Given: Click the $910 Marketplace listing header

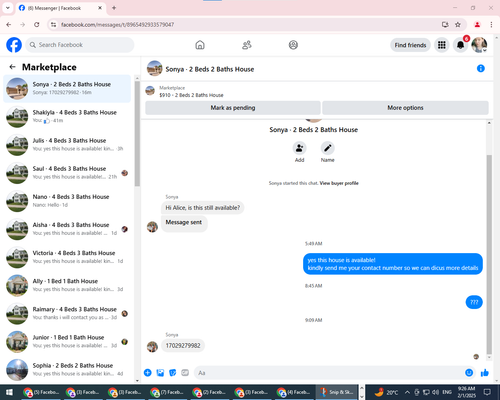Looking at the screenshot, I should pos(191,95).
